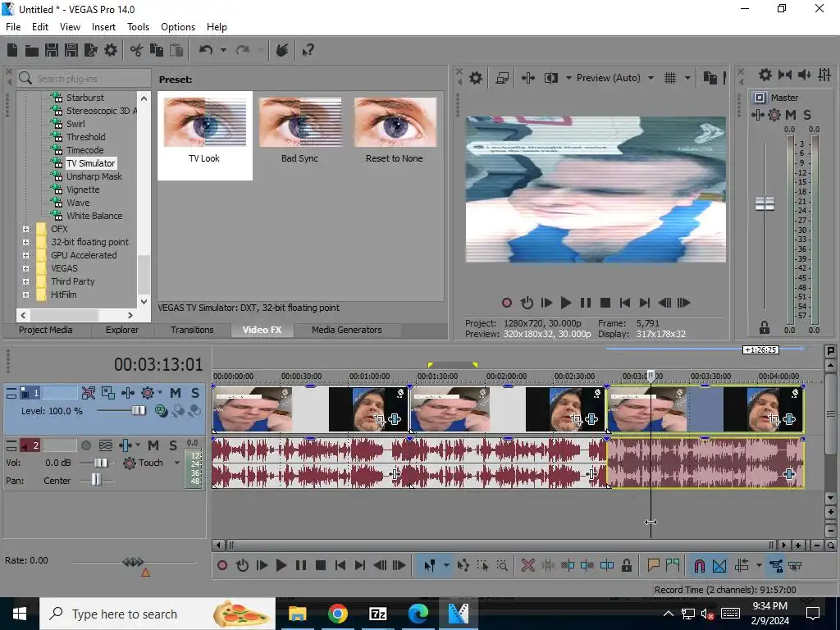The width and height of the screenshot is (840, 630).
Task: Open the File menu
Action: point(13,27)
